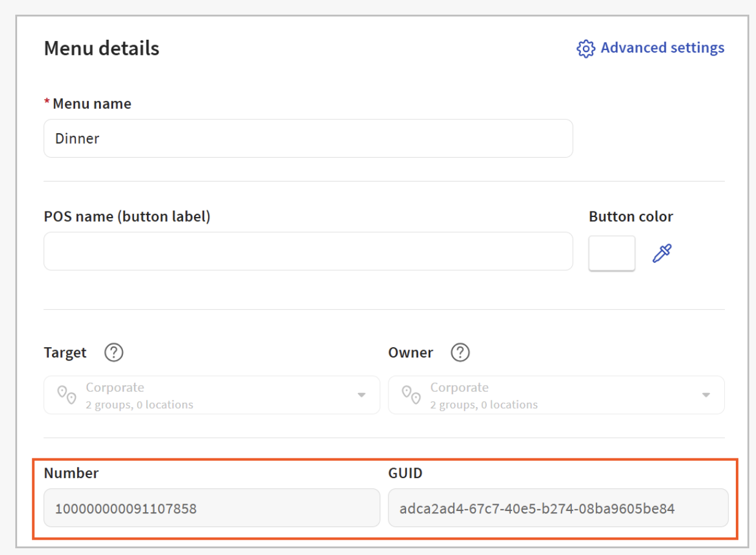Click the GUID label text
This screenshot has width=756, height=555.
pyautogui.click(x=405, y=473)
